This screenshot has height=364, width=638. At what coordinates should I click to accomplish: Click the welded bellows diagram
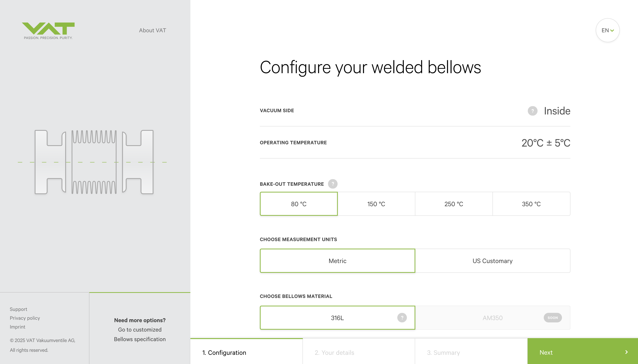click(94, 162)
